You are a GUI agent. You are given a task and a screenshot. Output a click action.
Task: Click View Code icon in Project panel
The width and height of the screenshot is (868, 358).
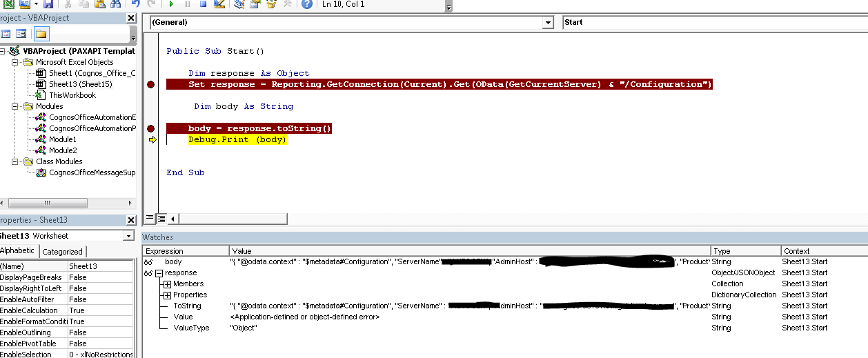pyautogui.click(x=6, y=33)
